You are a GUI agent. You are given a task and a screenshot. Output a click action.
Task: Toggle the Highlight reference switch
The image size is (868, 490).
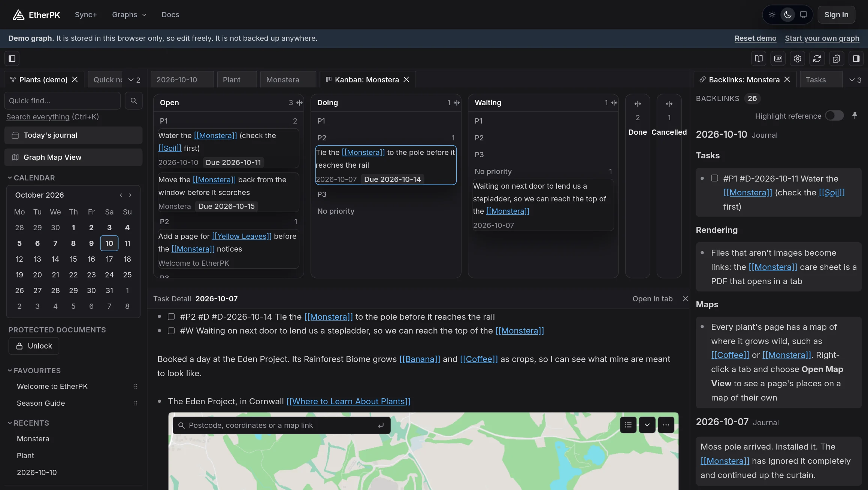point(834,116)
